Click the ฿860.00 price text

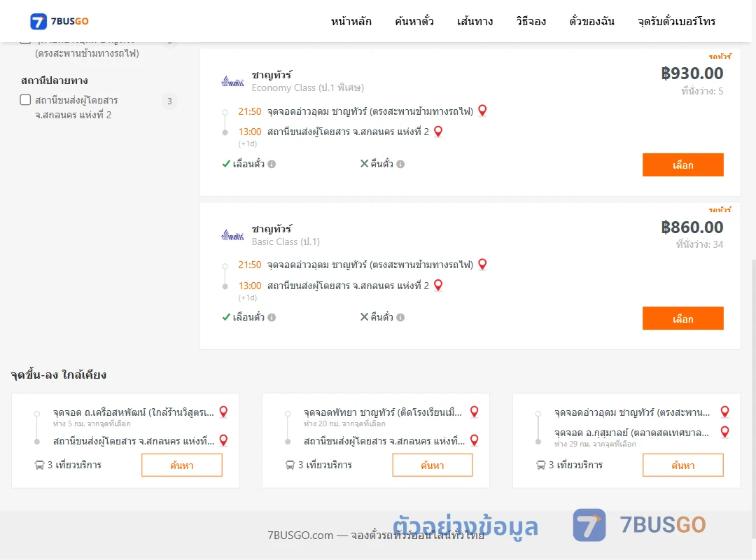pyautogui.click(x=692, y=227)
